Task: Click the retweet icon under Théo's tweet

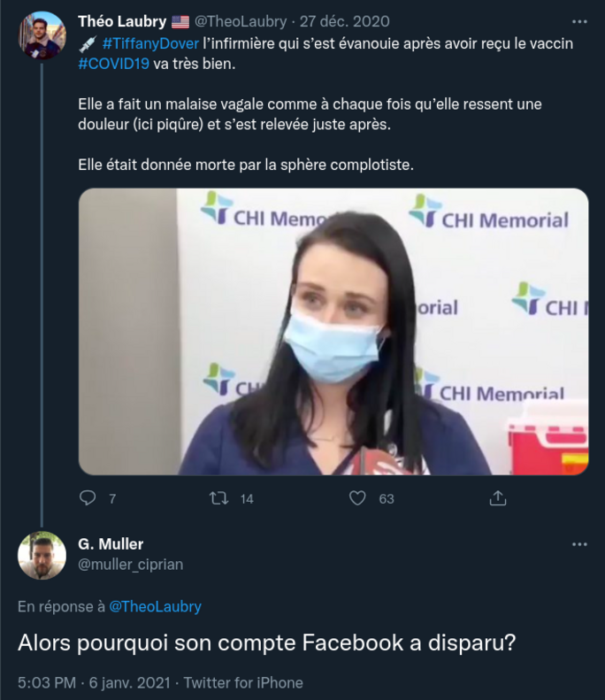Action: tap(218, 498)
